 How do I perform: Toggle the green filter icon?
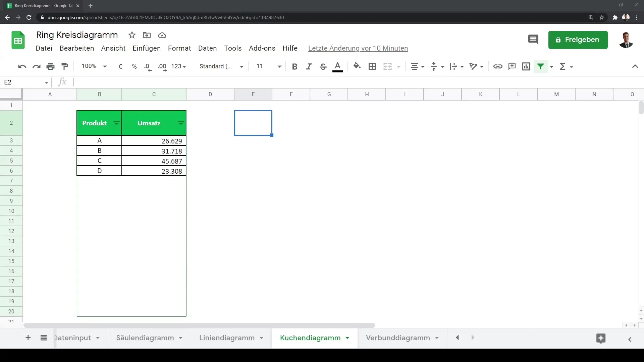point(540,66)
